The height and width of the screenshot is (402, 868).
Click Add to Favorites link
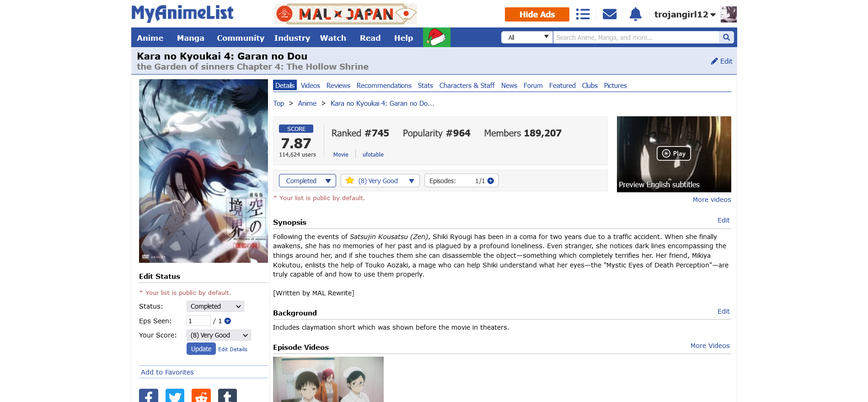(x=167, y=372)
